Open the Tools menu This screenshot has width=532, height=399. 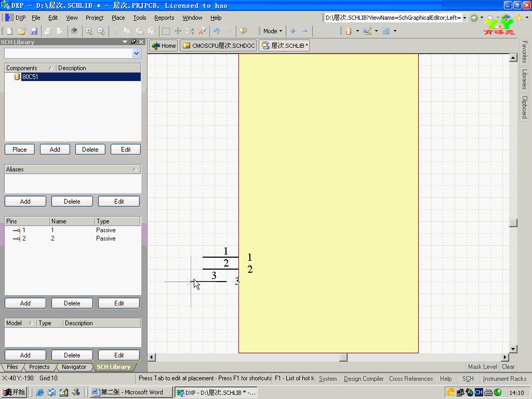click(x=139, y=18)
